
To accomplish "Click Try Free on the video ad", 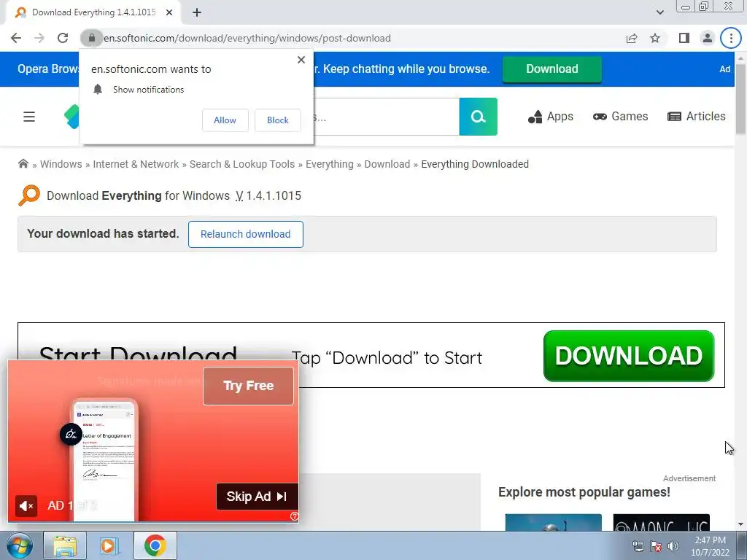I will tap(248, 386).
